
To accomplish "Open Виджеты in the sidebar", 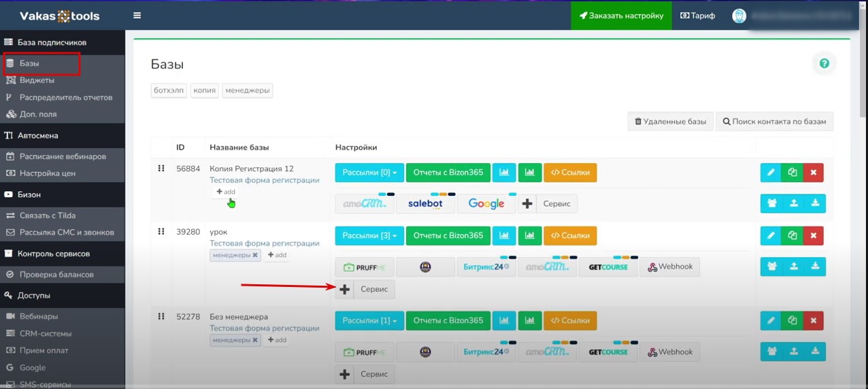I will (x=37, y=80).
